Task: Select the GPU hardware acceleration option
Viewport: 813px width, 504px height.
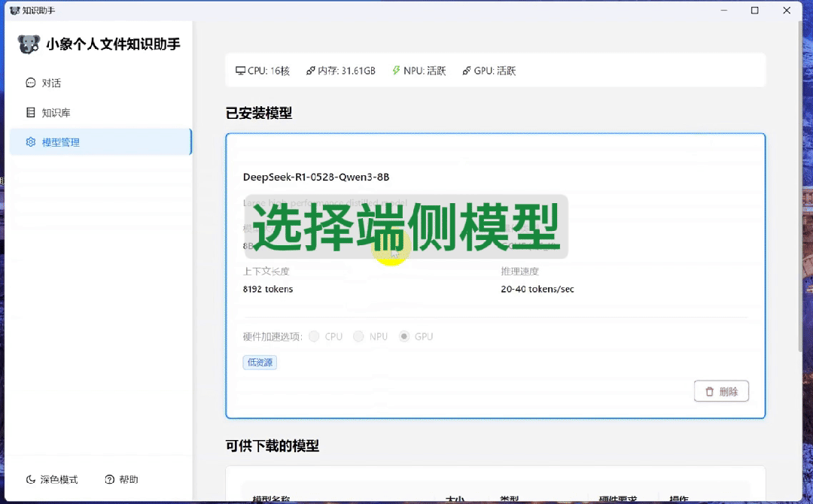Action: [404, 336]
